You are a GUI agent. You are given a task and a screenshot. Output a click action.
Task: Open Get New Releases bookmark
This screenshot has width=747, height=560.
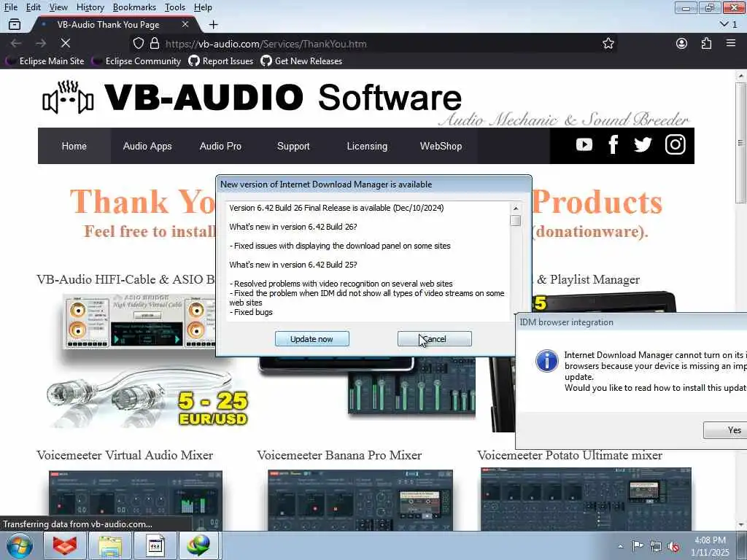point(301,61)
